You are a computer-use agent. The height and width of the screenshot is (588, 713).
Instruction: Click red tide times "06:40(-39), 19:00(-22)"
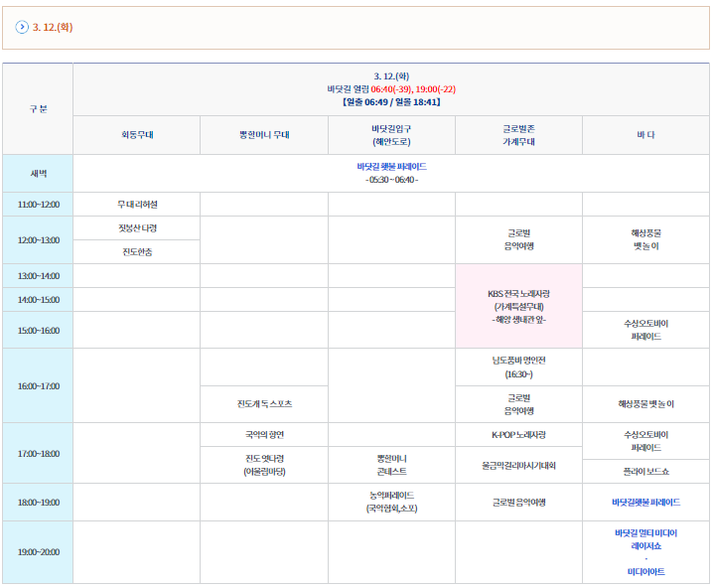(x=413, y=89)
